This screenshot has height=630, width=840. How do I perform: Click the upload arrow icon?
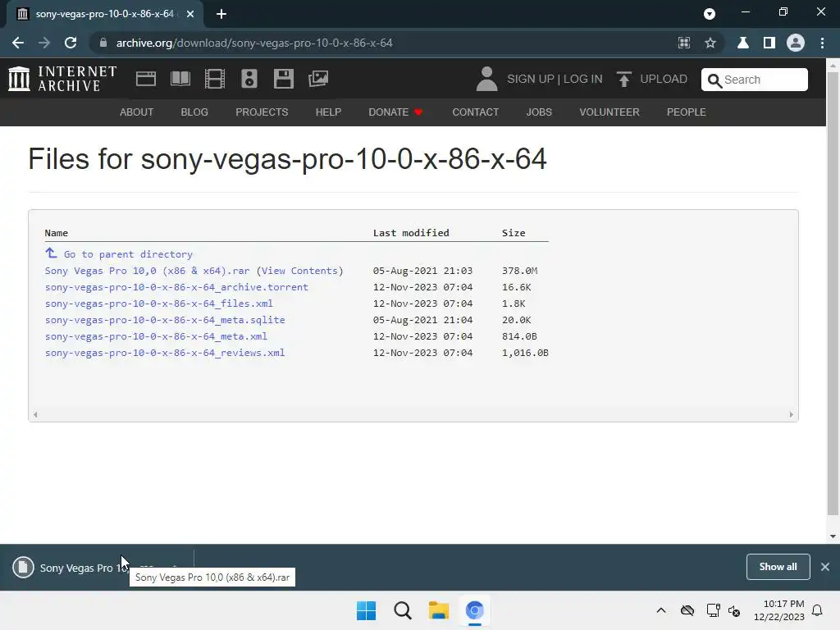click(623, 80)
